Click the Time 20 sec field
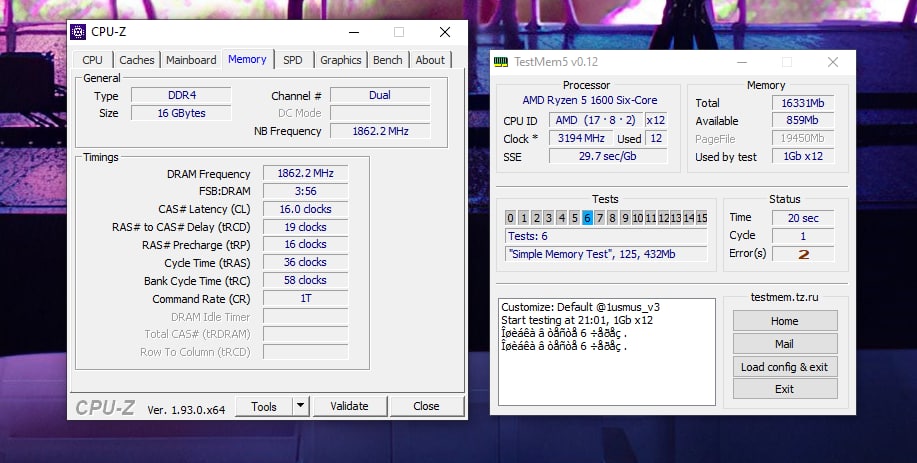This screenshot has height=463, width=917. (803, 218)
